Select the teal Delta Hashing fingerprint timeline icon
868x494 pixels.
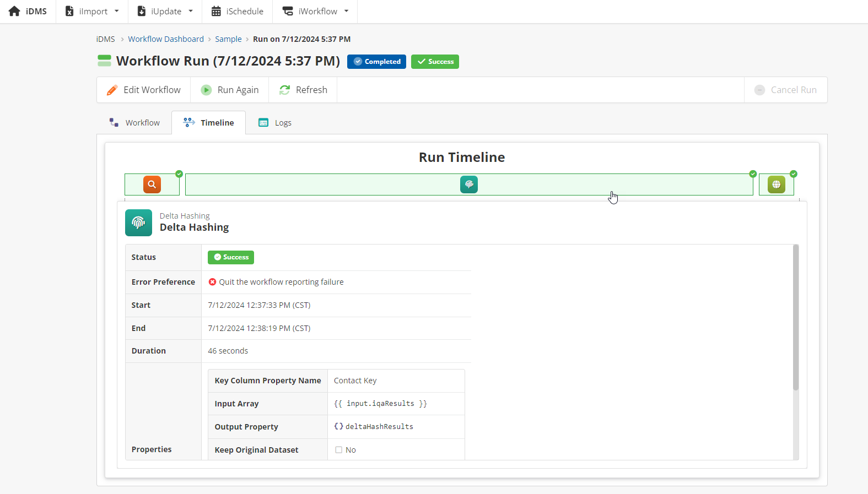469,184
